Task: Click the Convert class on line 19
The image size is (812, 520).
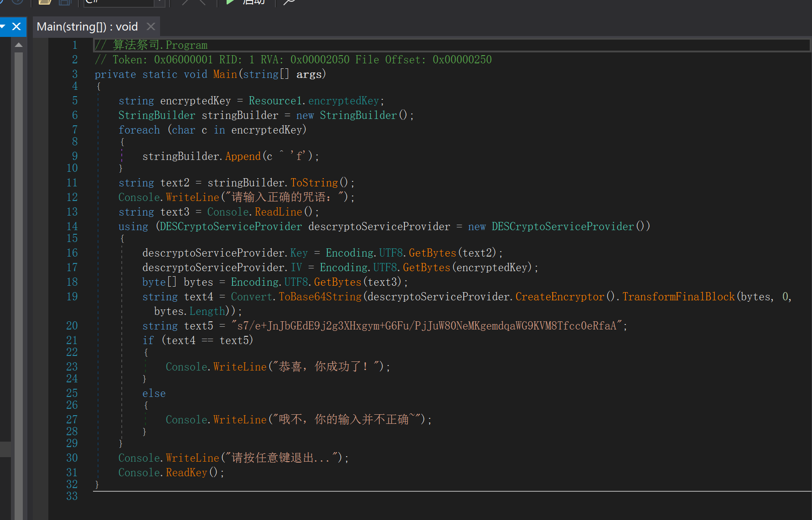Action: coord(252,297)
